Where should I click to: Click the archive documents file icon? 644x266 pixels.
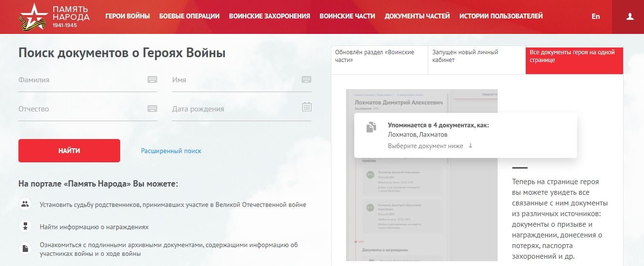coord(24,249)
